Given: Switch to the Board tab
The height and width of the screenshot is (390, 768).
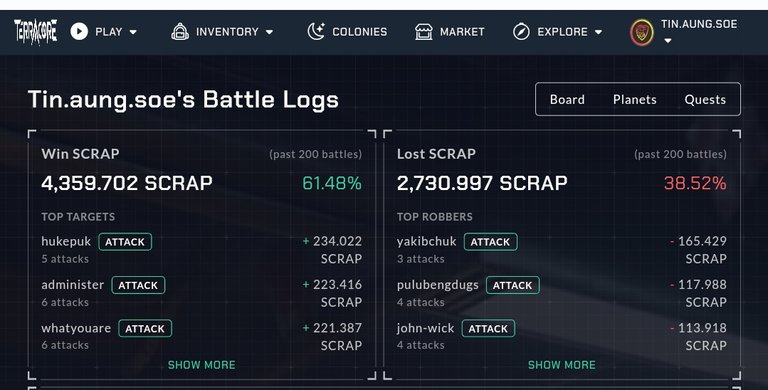Looking at the screenshot, I should point(567,99).
